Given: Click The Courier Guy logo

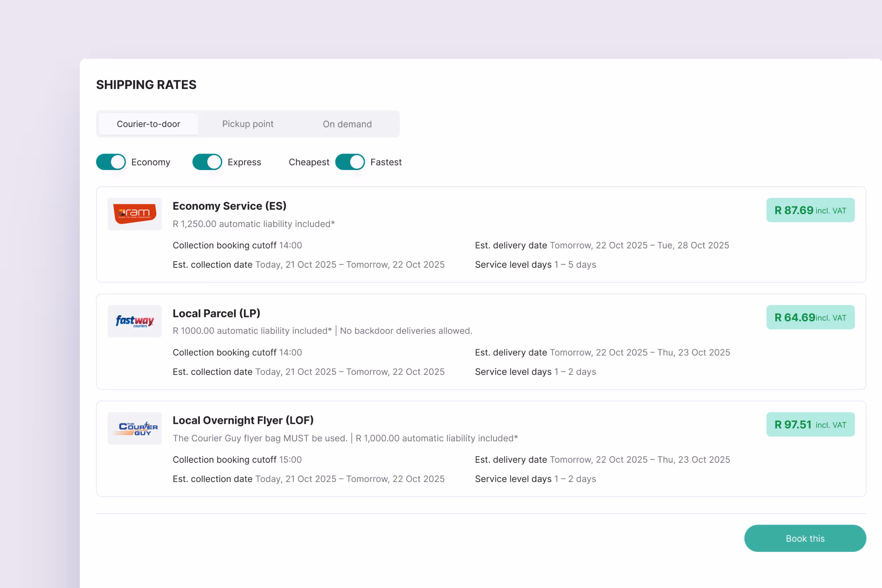Looking at the screenshot, I should [134, 428].
